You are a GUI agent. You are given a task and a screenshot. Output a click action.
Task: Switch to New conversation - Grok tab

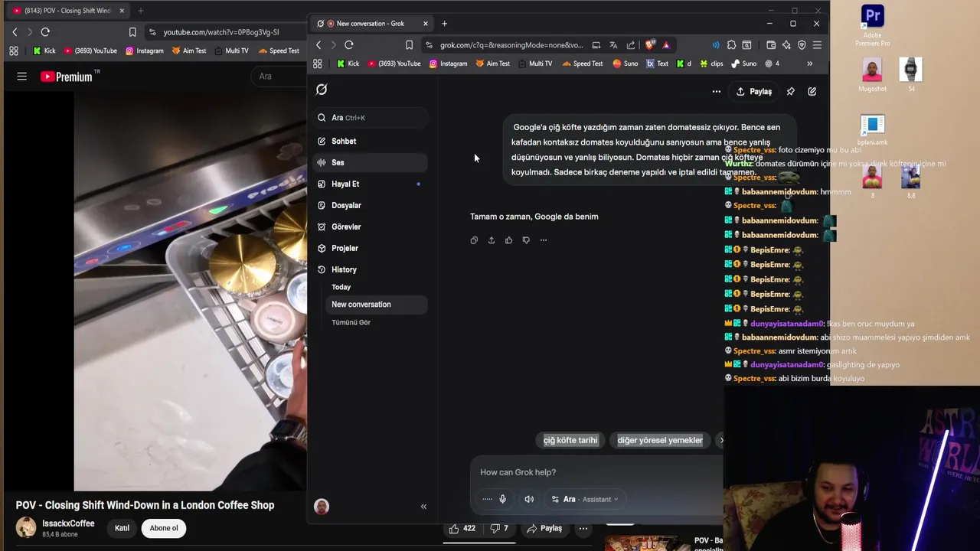371,23
